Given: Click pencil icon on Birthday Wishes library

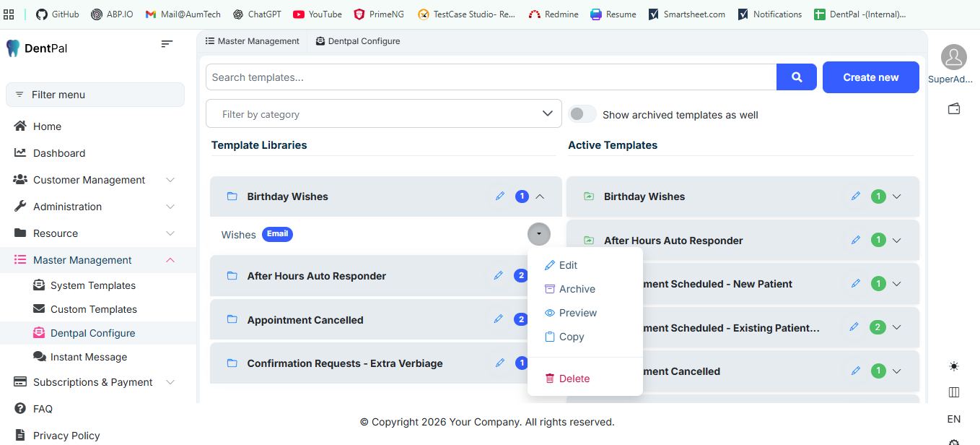Looking at the screenshot, I should (x=499, y=196).
